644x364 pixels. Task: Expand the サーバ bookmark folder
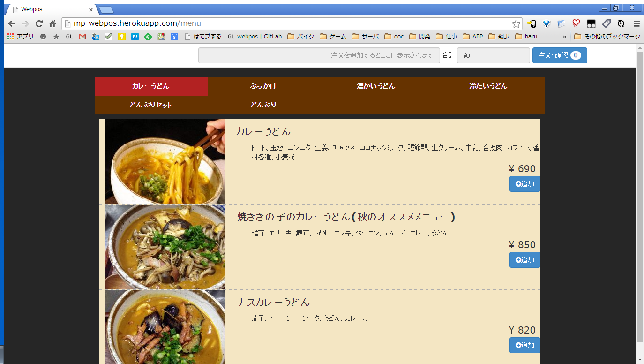click(365, 36)
